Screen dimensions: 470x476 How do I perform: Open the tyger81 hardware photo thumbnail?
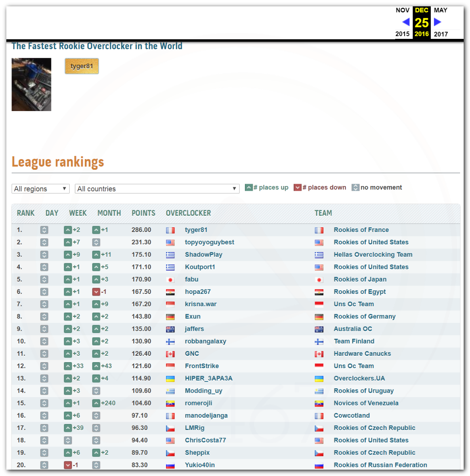[31, 84]
